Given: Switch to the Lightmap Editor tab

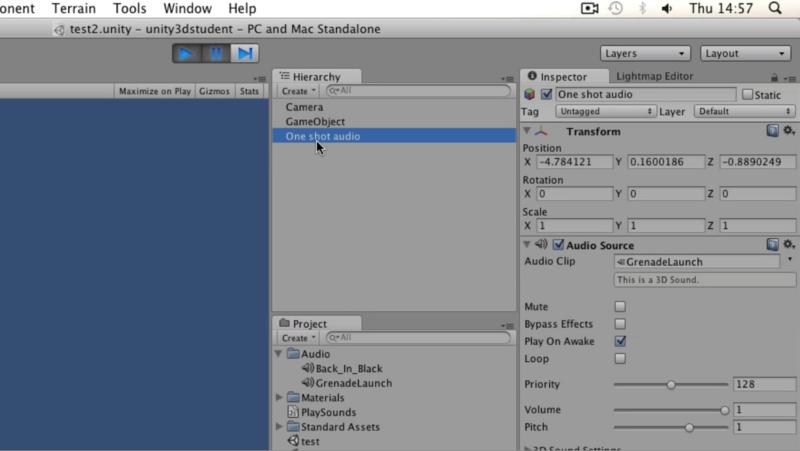Looking at the screenshot, I should [655, 76].
